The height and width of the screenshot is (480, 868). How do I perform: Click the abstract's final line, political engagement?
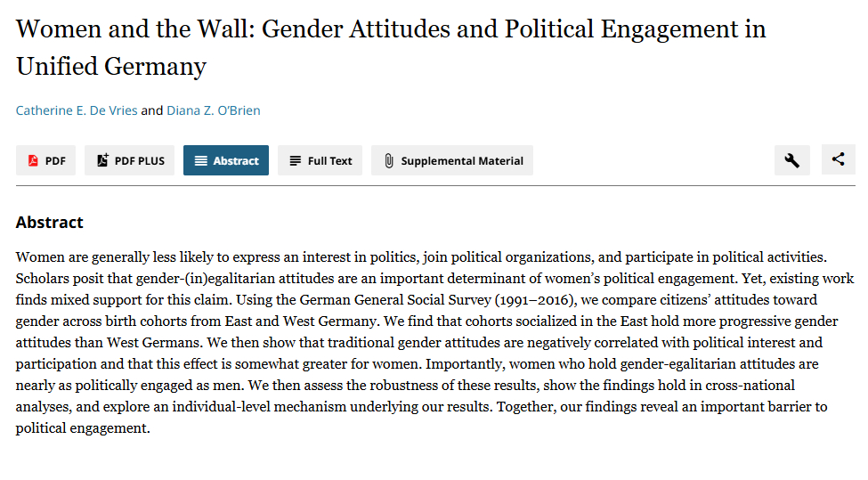click(83, 428)
